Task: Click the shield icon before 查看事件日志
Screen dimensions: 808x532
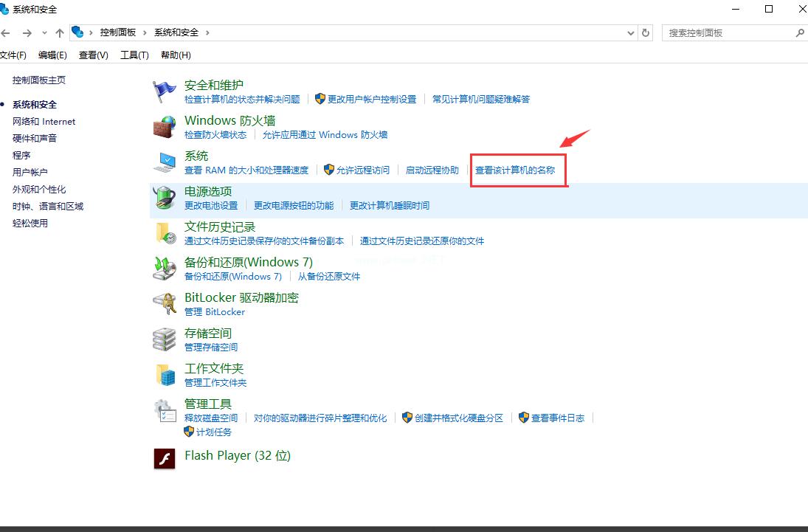Action: click(x=524, y=417)
